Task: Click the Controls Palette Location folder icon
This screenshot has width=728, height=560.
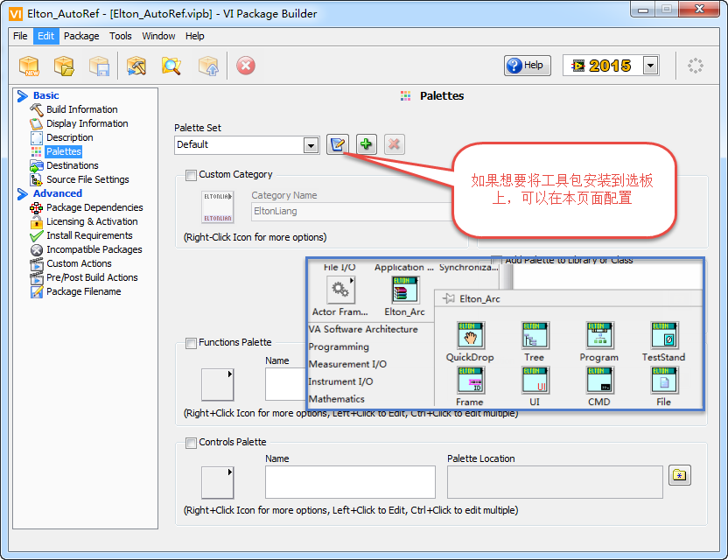Action: 680,475
